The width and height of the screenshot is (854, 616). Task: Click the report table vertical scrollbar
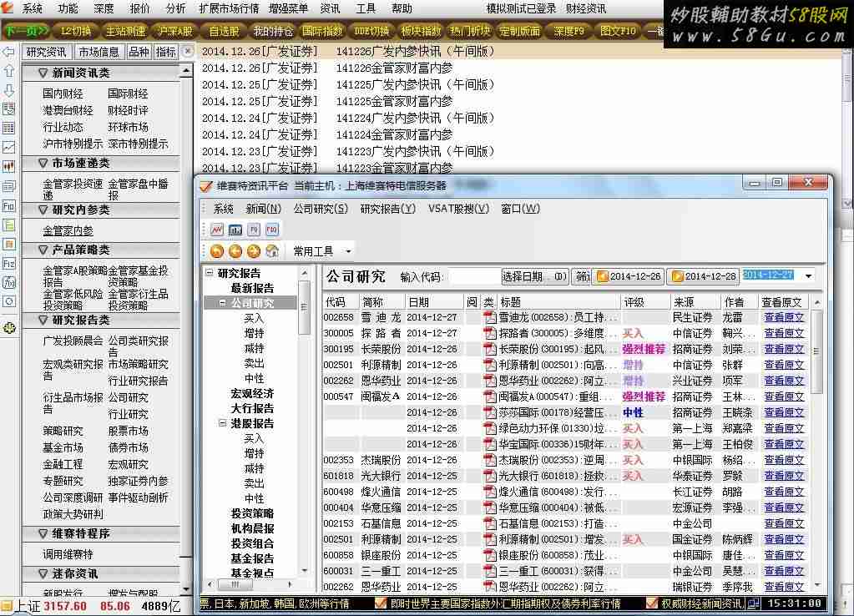pos(816,442)
